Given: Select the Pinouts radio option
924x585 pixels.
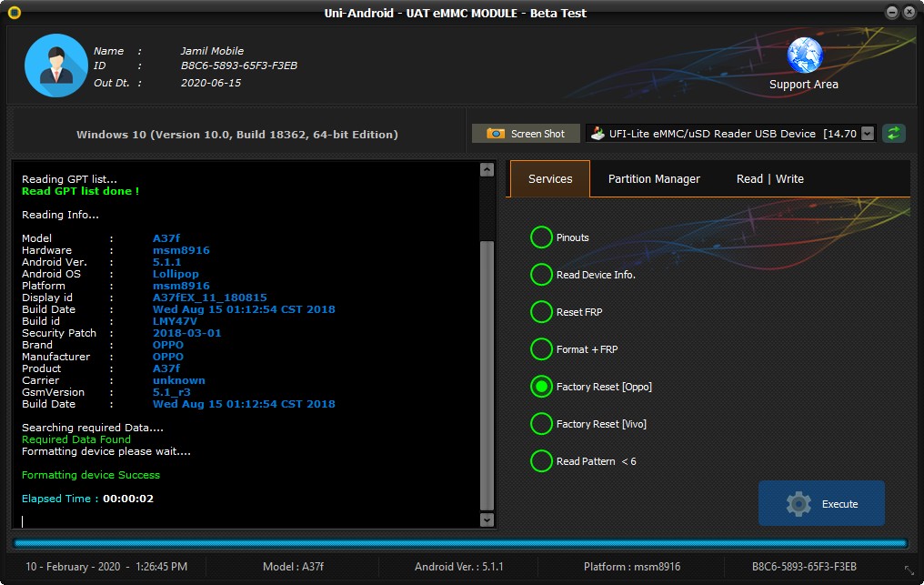Looking at the screenshot, I should (x=541, y=237).
